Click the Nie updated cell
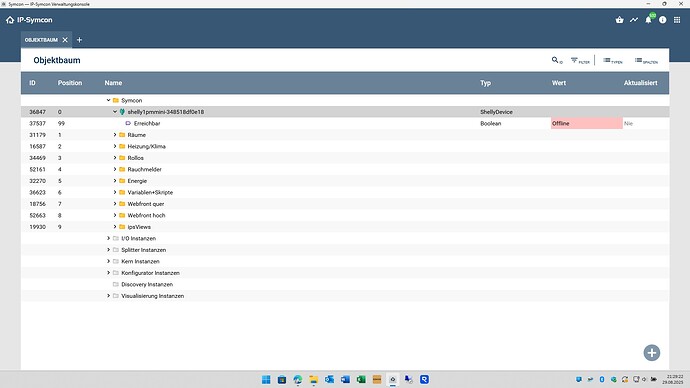The width and height of the screenshot is (690, 388). click(628, 124)
